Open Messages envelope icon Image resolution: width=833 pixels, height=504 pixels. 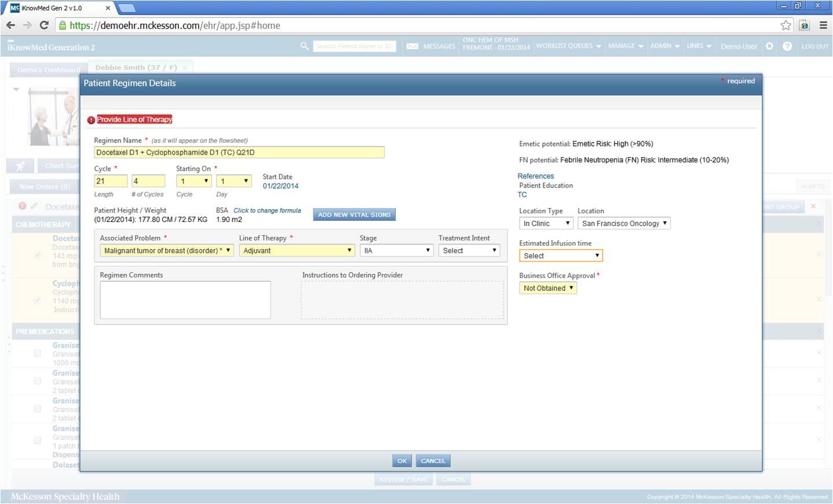(x=412, y=46)
